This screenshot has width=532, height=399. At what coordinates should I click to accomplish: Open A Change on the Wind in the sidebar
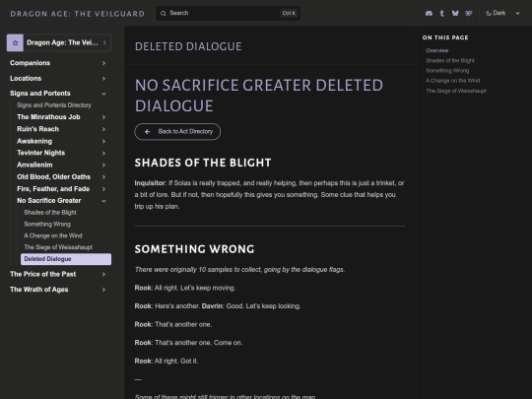53,235
